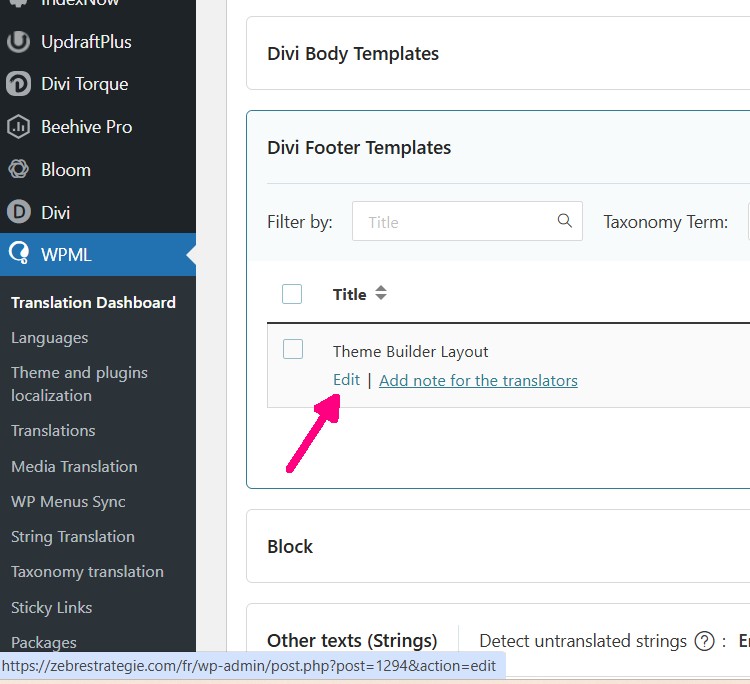Check the Theme Builder Layout row checkbox

pos(293,349)
